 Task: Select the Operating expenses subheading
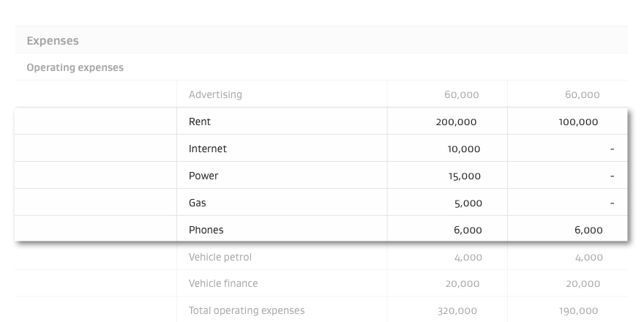tap(75, 68)
